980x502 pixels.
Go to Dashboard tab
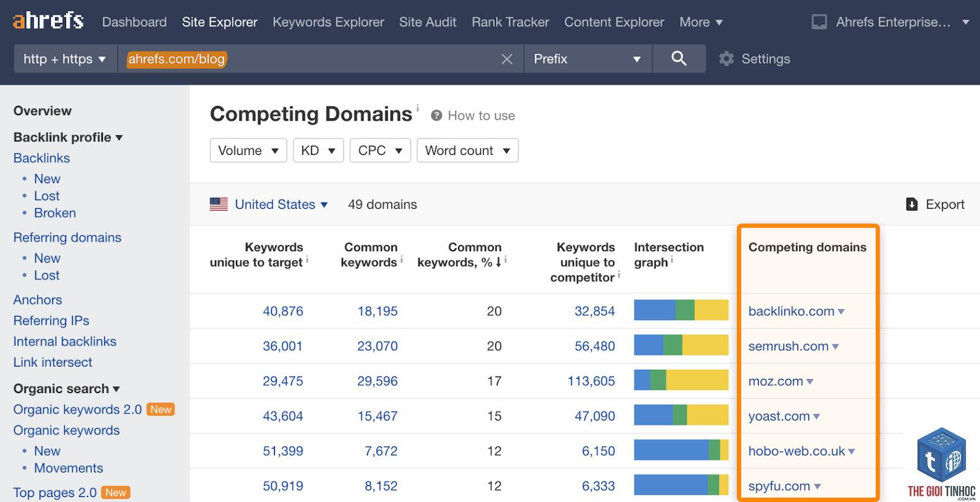point(134,22)
